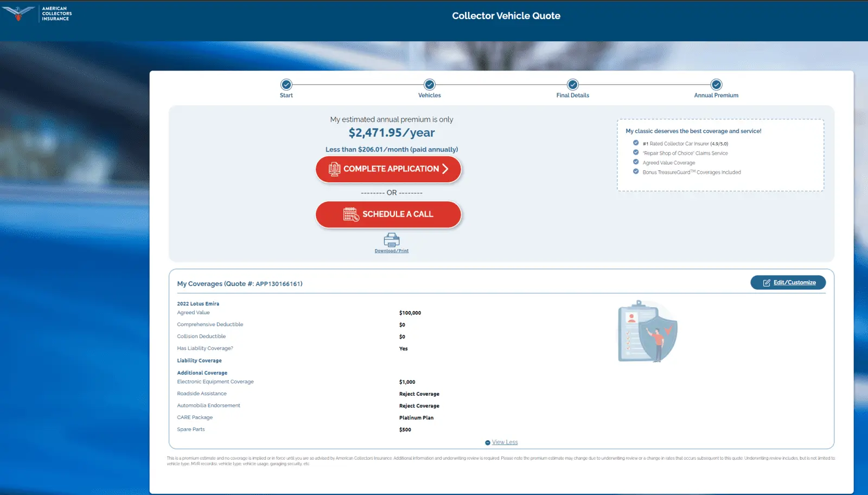Viewport: 868px width, 495px height.
Task: Click the checkmark beside Agreed Value Coverage
Action: (x=636, y=162)
